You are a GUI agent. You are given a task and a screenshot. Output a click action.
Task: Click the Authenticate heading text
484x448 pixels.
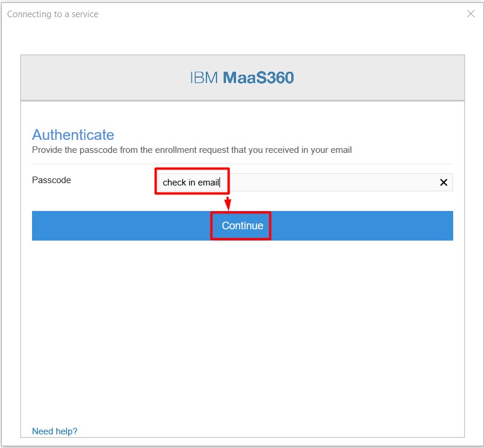[x=73, y=135]
